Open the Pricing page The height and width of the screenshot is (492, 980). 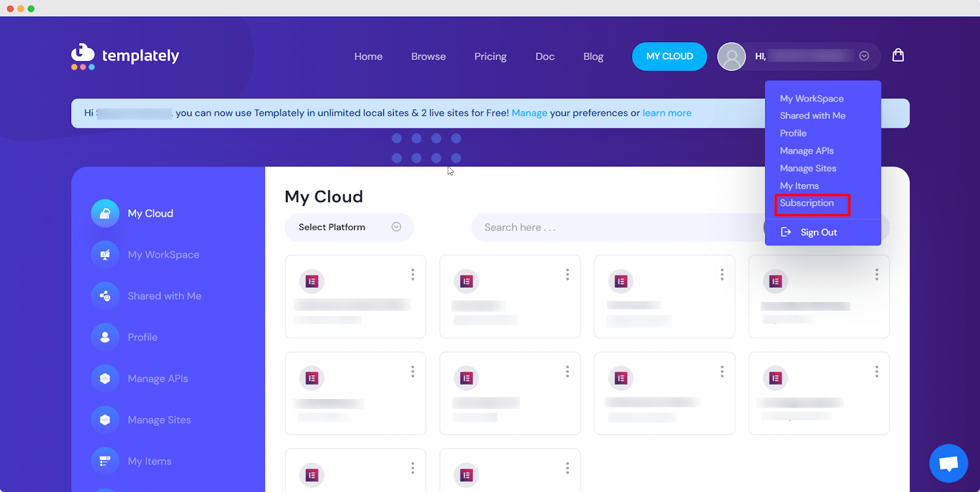click(491, 56)
